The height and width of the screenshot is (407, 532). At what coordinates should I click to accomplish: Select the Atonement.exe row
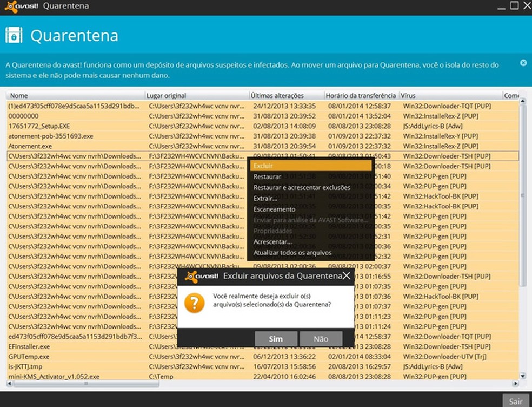point(263,146)
